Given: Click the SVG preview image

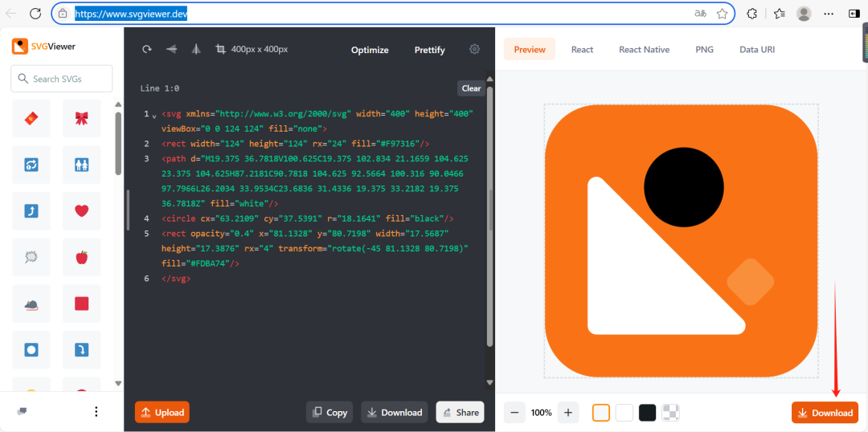Looking at the screenshot, I should (682, 241).
